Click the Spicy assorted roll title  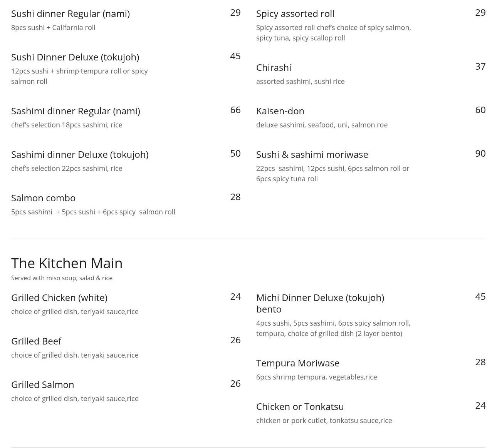point(295,14)
